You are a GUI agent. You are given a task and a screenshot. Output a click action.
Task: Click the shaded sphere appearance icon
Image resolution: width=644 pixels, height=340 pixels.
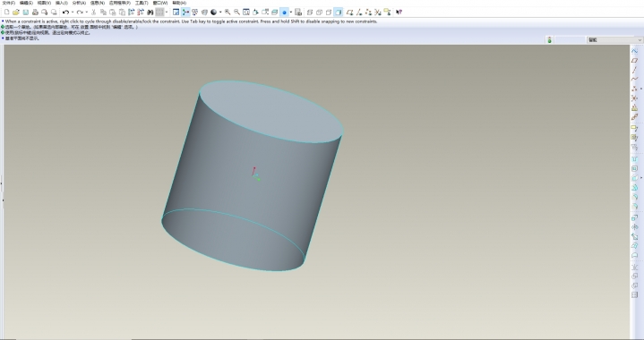[213, 13]
